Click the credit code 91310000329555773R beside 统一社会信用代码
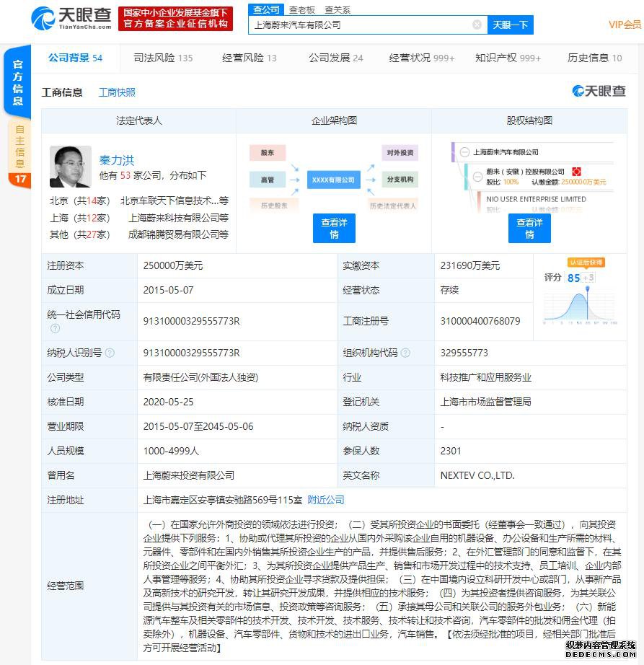 (191, 321)
